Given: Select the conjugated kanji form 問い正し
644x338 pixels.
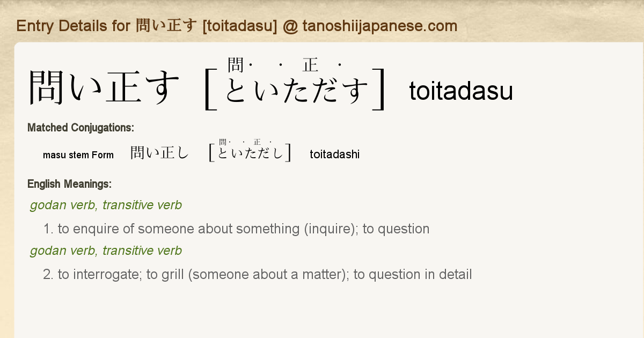Looking at the screenshot, I should 160,153.
